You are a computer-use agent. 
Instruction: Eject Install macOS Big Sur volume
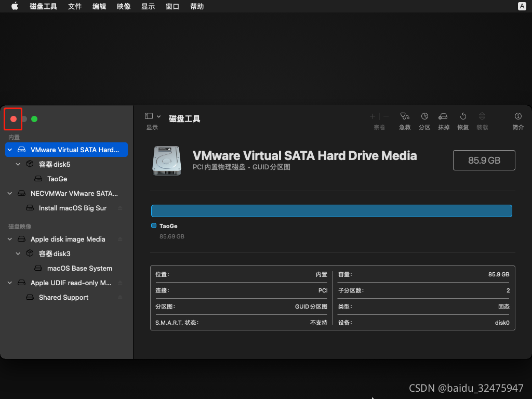click(x=120, y=208)
